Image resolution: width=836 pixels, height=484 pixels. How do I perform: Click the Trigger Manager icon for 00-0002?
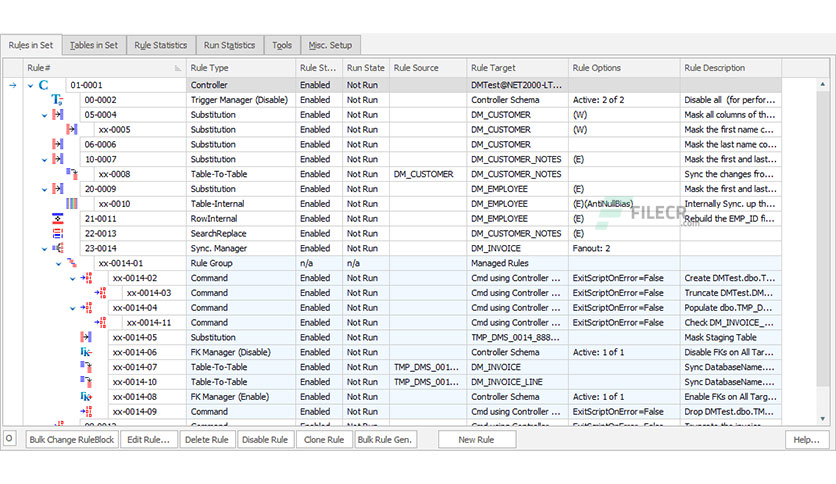coord(57,100)
